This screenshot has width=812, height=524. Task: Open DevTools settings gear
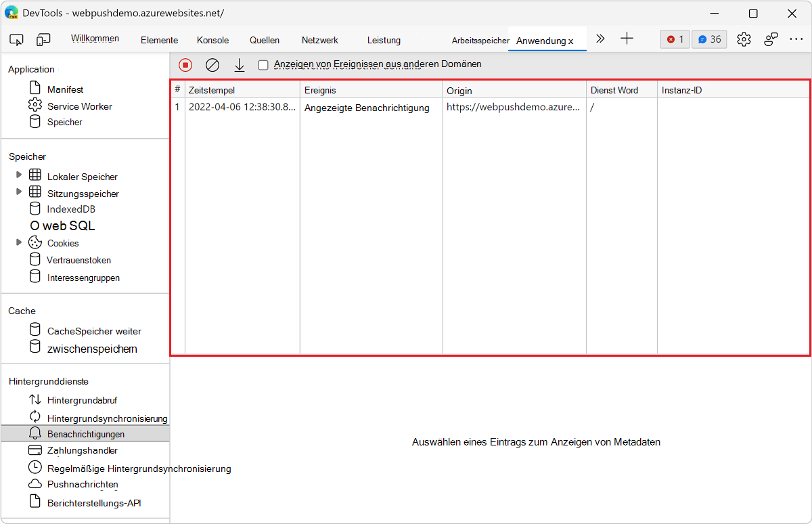point(744,39)
